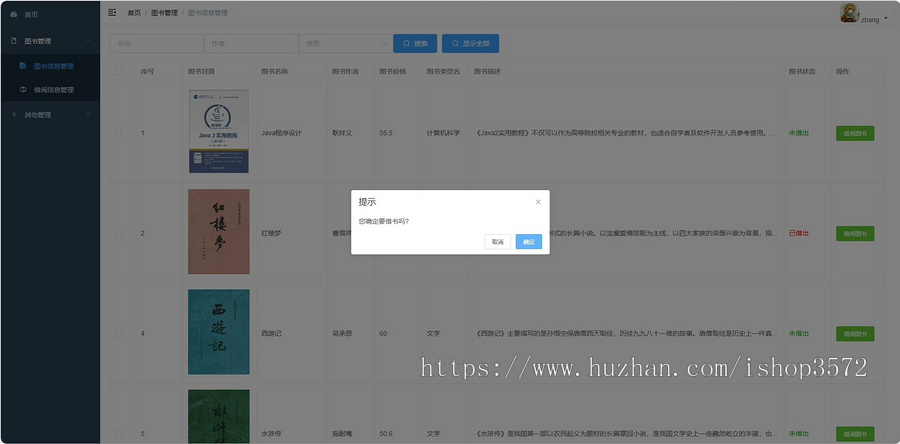Screen dimensions: 900x444
Task: Click the price cell 55.5
Action: pyautogui.click(x=386, y=133)
